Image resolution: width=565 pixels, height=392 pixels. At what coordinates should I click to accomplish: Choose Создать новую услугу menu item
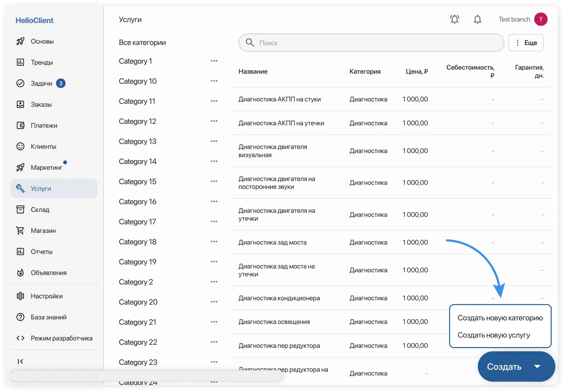point(494,335)
